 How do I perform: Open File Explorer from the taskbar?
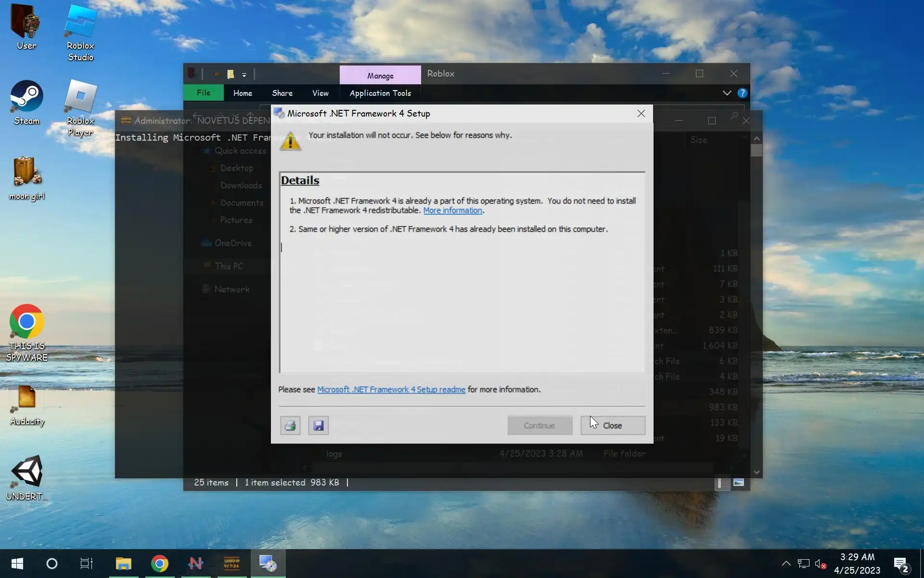(123, 564)
